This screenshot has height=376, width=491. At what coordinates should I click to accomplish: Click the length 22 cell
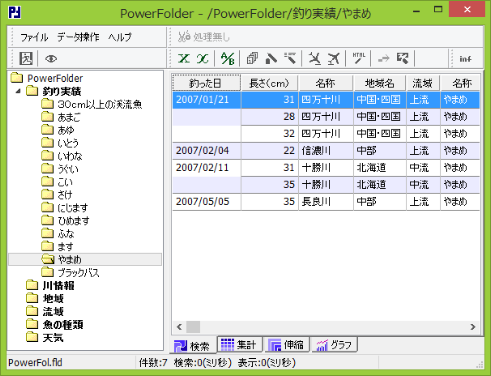(x=269, y=151)
